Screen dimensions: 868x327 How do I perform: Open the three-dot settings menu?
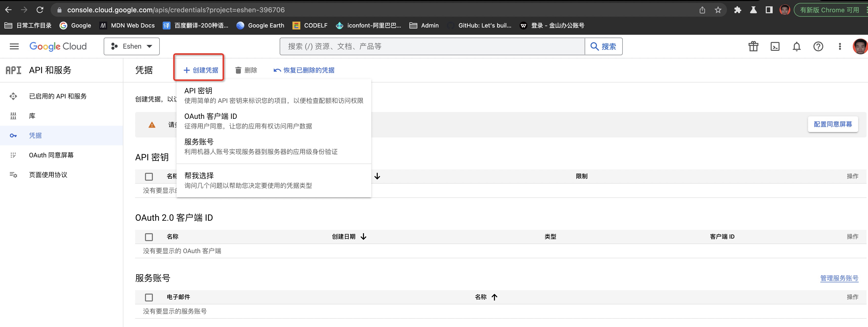click(840, 46)
